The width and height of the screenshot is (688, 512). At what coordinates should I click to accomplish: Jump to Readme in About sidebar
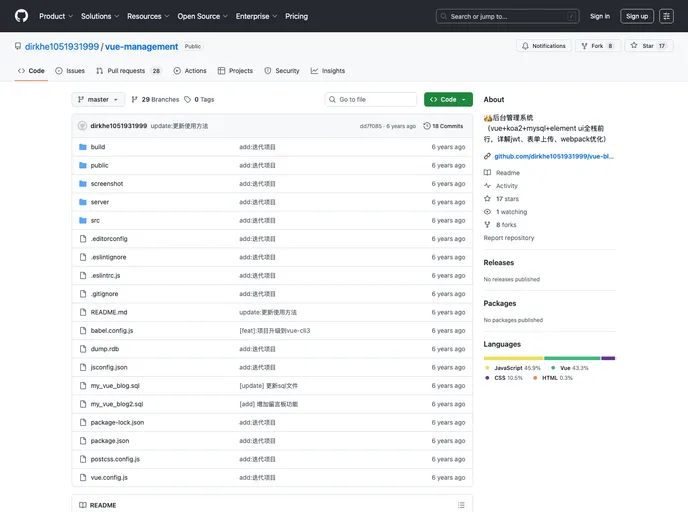[x=508, y=173]
